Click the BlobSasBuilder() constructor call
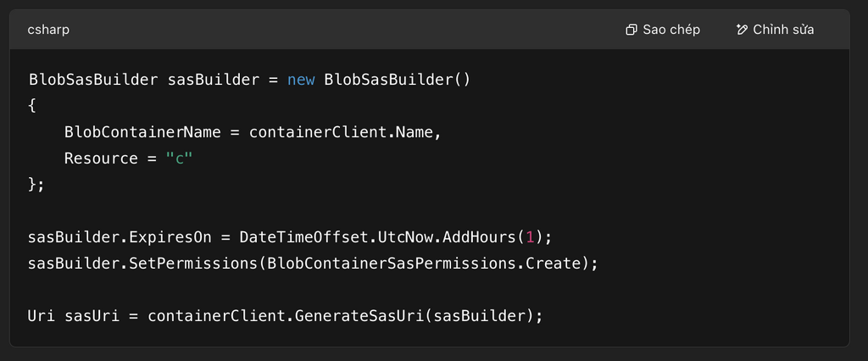Screen dimensions: 868x361 [397, 80]
